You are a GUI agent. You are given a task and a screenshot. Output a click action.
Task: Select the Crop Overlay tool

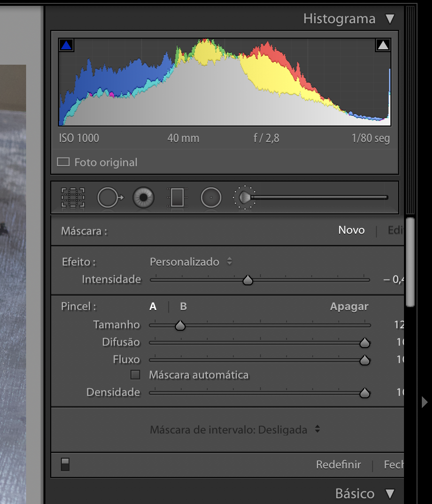click(x=72, y=197)
